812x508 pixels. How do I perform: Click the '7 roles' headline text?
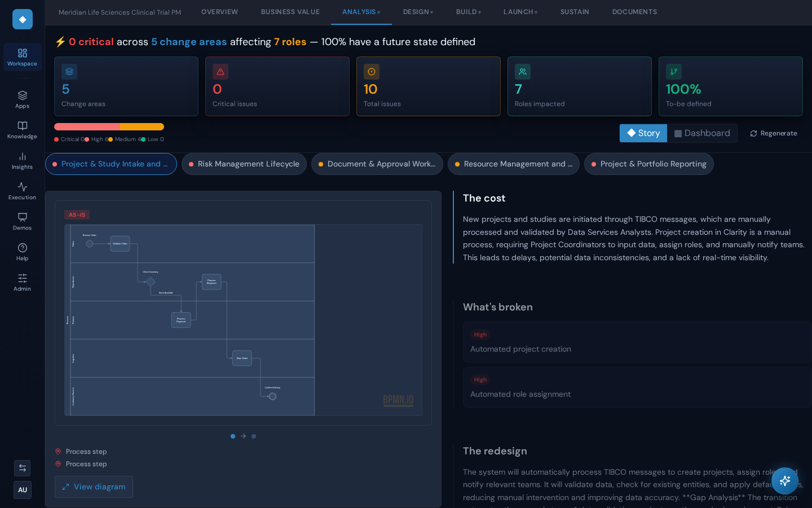click(290, 42)
